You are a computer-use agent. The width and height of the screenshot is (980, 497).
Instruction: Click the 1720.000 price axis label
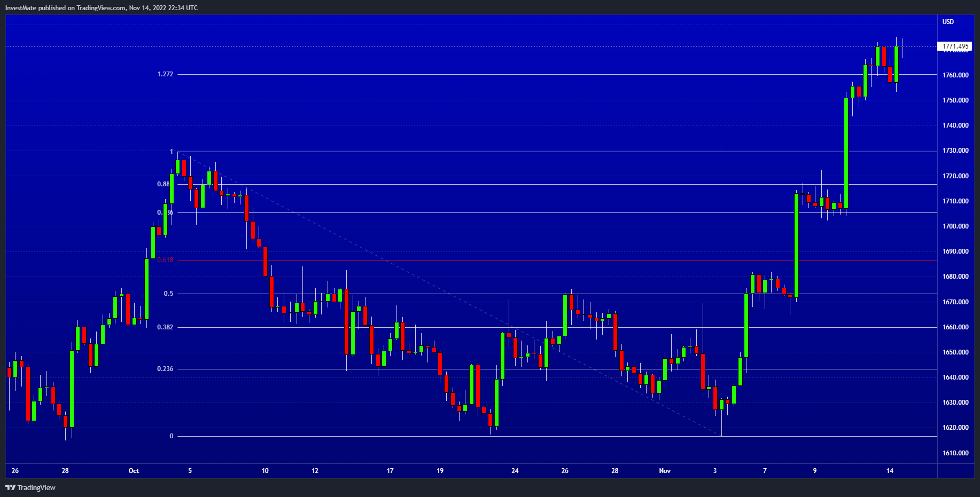pyautogui.click(x=955, y=176)
